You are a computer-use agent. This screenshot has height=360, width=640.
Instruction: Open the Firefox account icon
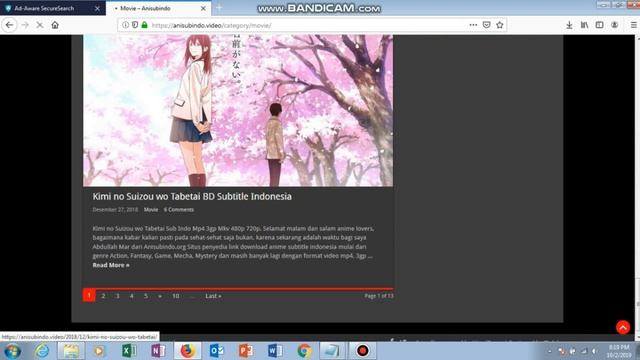pyautogui.click(x=615, y=25)
